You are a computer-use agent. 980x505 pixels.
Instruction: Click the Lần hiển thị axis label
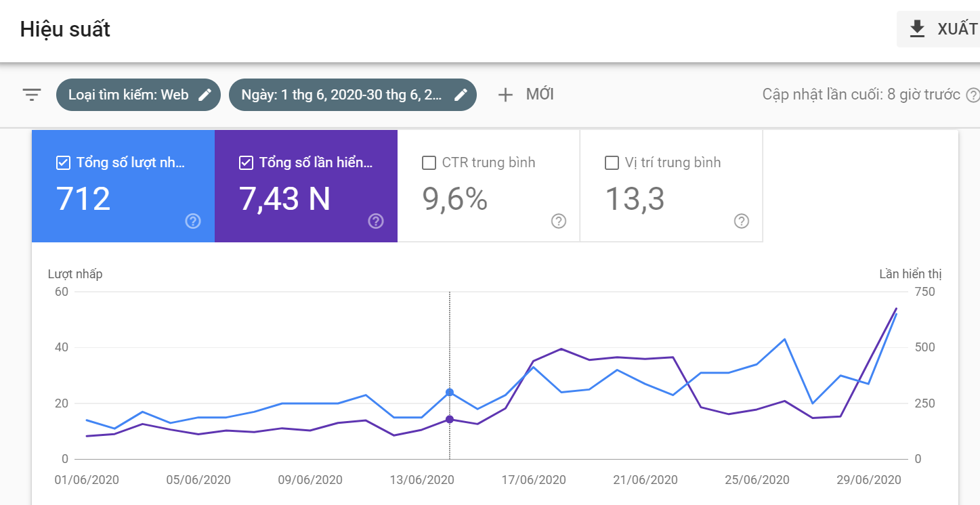[910, 274]
